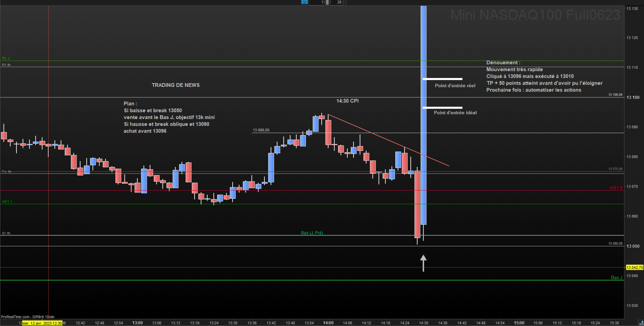
Task: Click the achat avant 13096 line
Action: [x=145, y=131]
